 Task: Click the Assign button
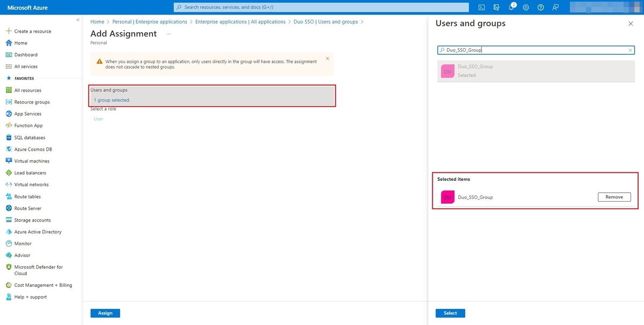coord(105,313)
